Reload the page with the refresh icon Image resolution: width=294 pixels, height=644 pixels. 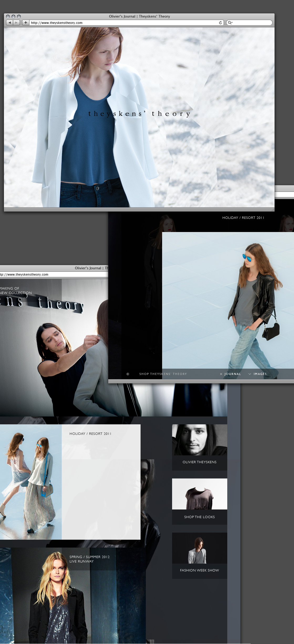tap(220, 23)
